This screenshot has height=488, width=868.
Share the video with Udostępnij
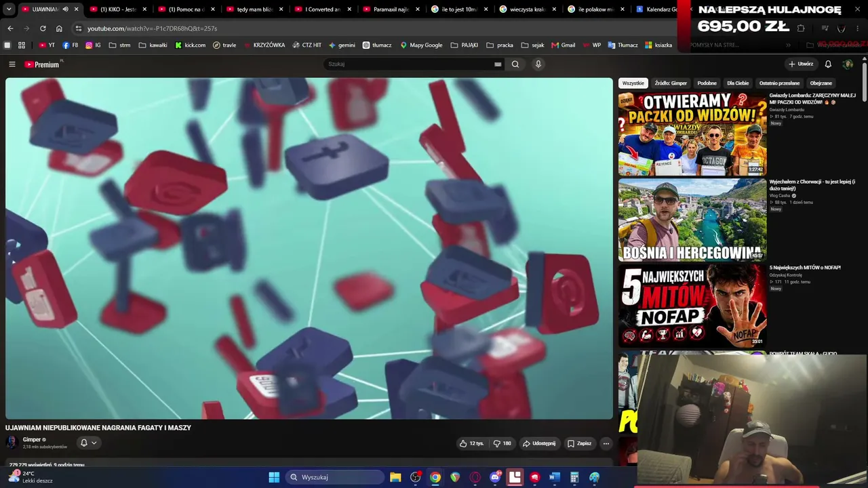(x=539, y=443)
